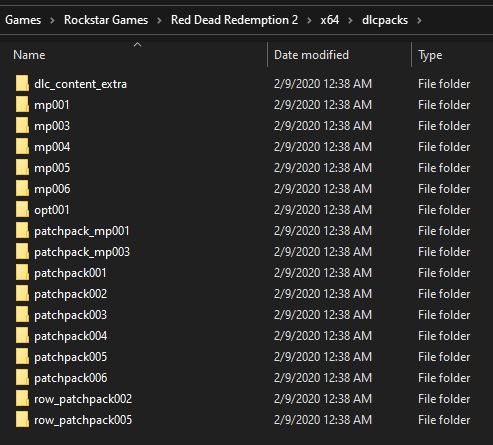Expand the chevron after dlcpacks breadcrumb

coord(419,21)
